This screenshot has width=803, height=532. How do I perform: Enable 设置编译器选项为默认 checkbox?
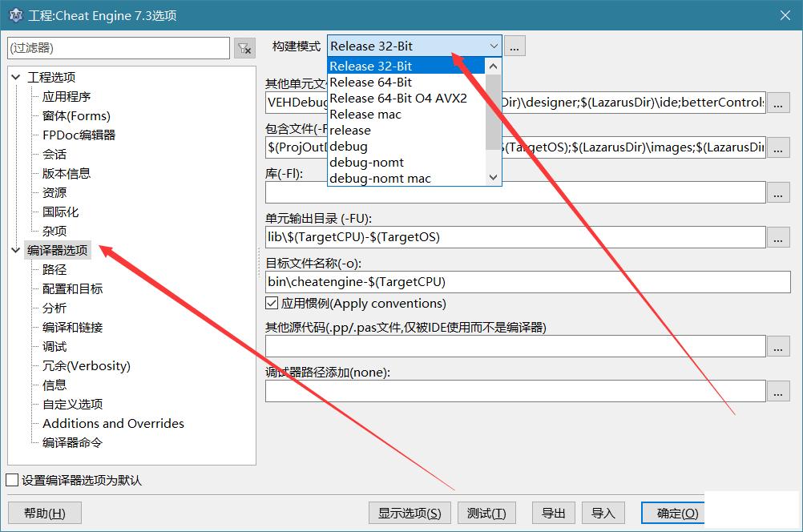[12, 480]
